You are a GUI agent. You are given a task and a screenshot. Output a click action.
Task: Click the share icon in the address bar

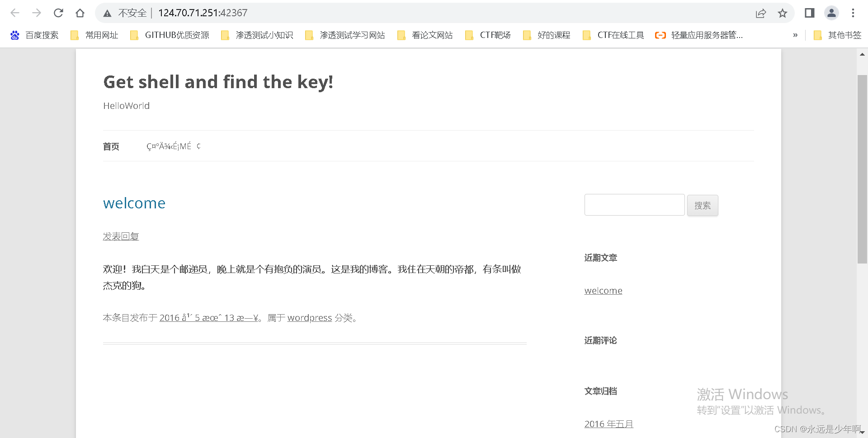pyautogui.click(x=761, y=13)
